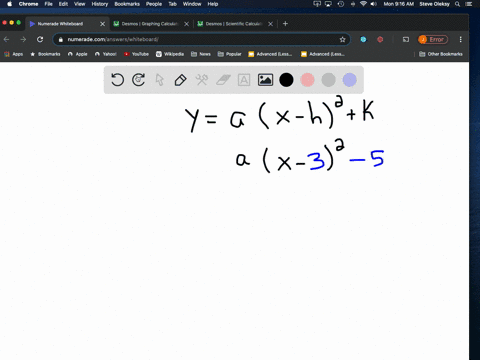The width and height of the screenshot is (480, 360).
Task: Choose the light blue pen color
Action: click(349, 80)
